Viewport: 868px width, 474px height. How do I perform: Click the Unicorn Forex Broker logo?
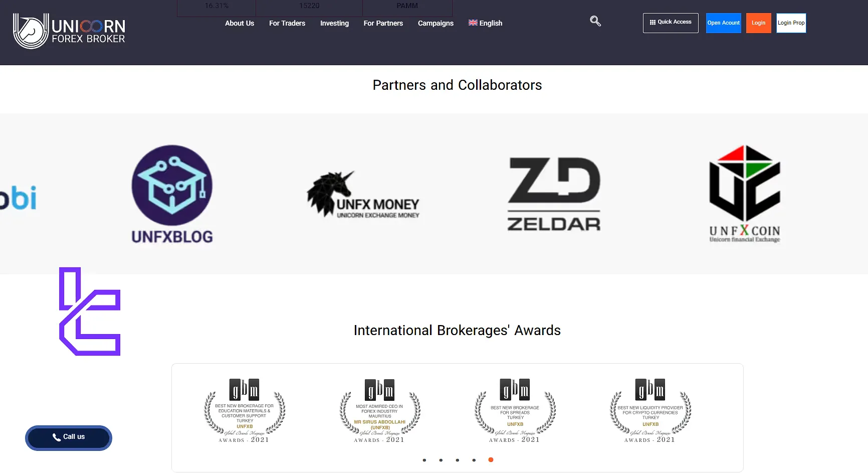coord(69,31)
